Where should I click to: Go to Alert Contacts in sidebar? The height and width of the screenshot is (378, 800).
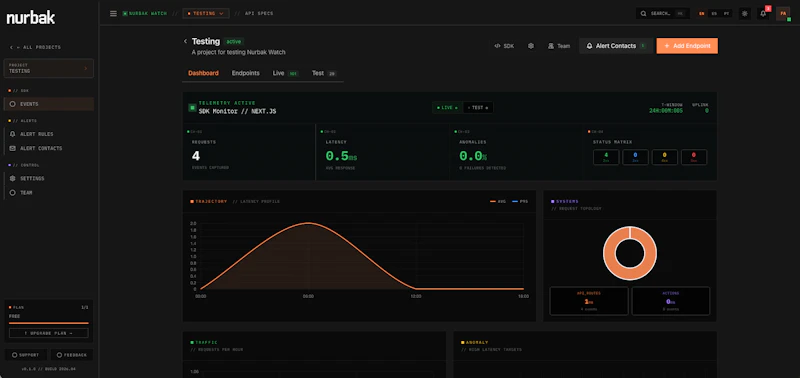pyautogui.click(x=49, y=148)
